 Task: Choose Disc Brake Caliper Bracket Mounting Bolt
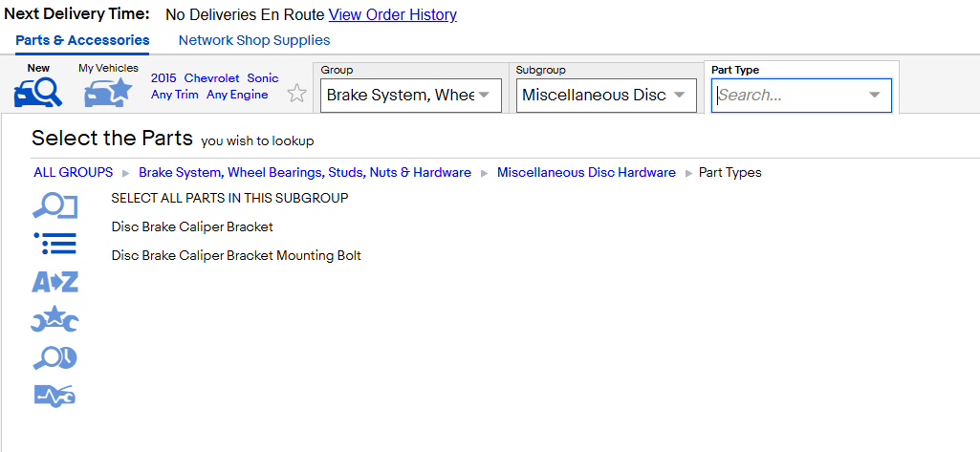236,255
